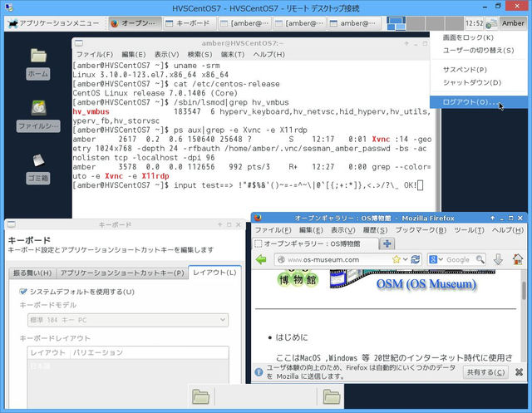Click the right folder icon in the bottom panel
The image size is (532, 413).
(x=332, y=396)
